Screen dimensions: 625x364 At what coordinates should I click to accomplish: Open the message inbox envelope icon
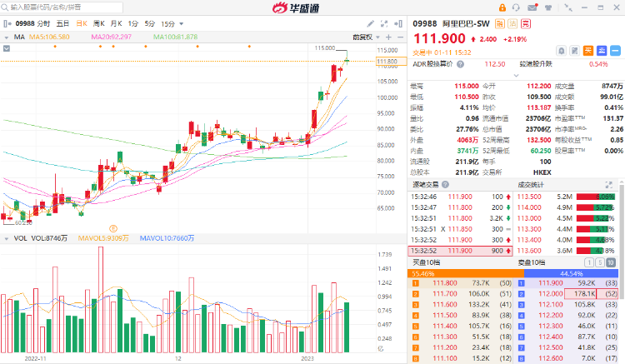coord(532,7)
